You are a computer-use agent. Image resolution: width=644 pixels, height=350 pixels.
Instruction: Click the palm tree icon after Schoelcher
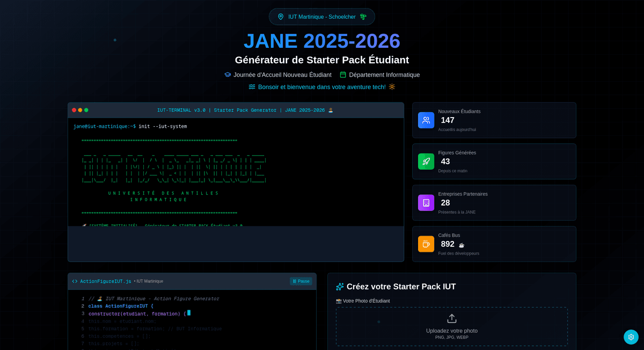(x=363, y=17)
